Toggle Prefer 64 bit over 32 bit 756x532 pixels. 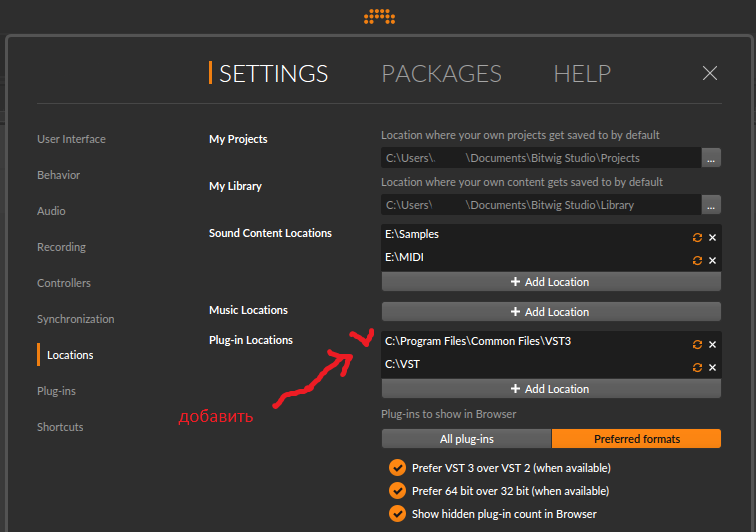(x=397, y=491)
